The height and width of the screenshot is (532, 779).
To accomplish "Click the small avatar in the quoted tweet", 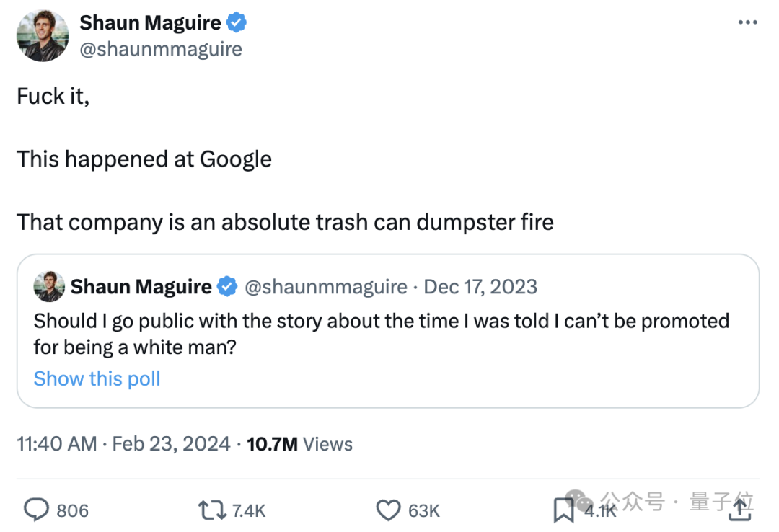I will (x=49, y=287).
